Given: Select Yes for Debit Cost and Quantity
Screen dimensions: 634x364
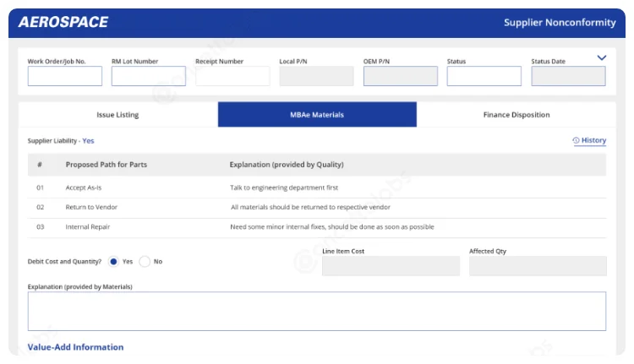Looking at the screenshot, I should (113, 261).
